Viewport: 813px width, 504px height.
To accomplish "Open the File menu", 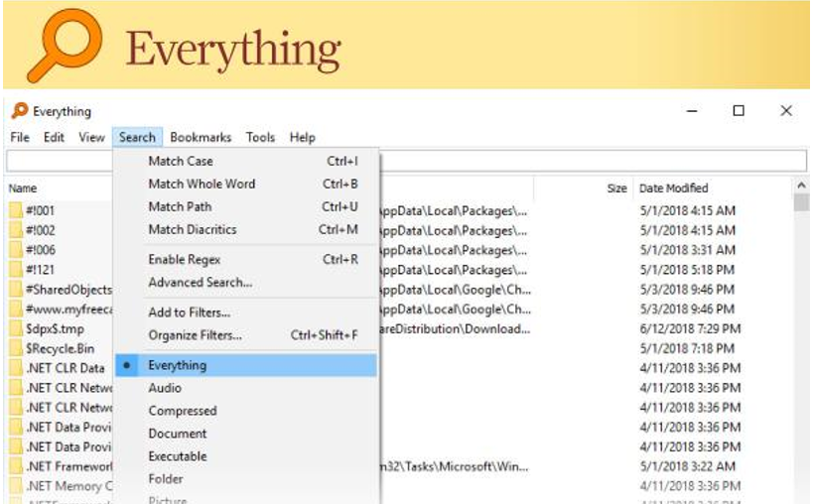I will click(x=20, y=137).
